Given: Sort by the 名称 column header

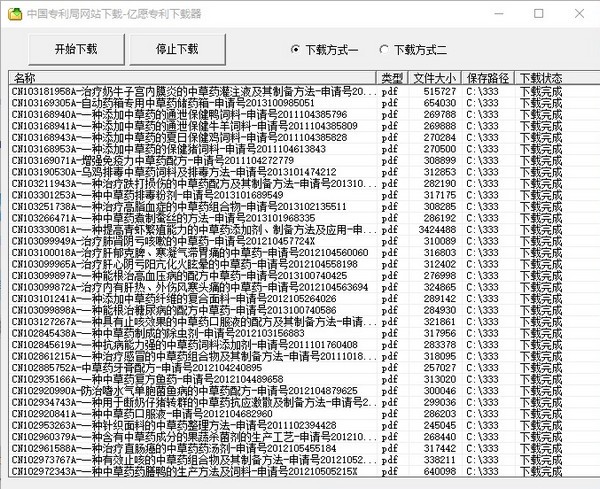Looking at the screenshot, I should [x=192, y=78].
